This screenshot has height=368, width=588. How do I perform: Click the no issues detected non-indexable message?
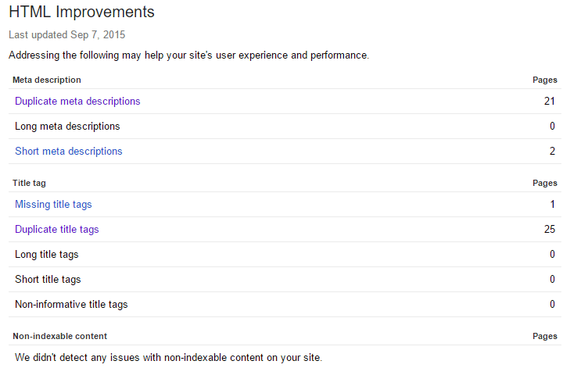click(168, 358)
